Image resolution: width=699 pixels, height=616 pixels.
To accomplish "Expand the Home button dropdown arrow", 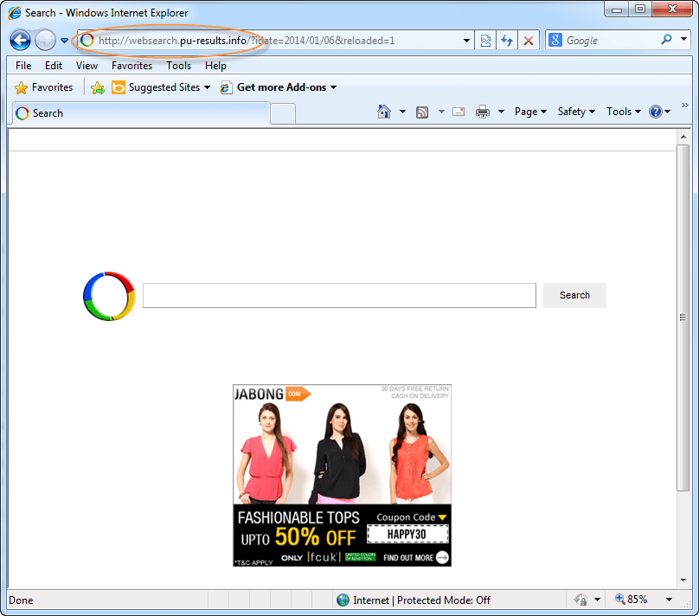I will click(x=402, y=112).
